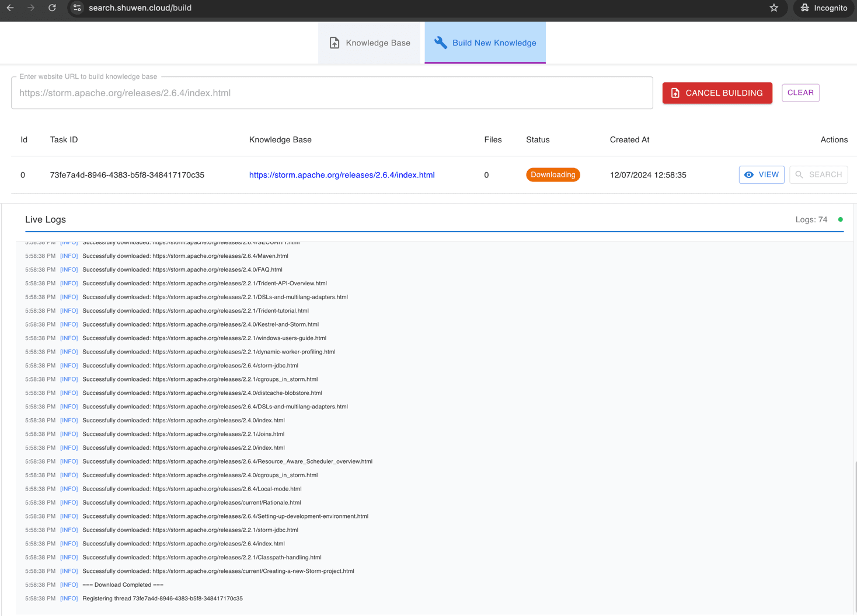Click the green live status dot
This screenshot has height=616, width=857.
point(840,219)
